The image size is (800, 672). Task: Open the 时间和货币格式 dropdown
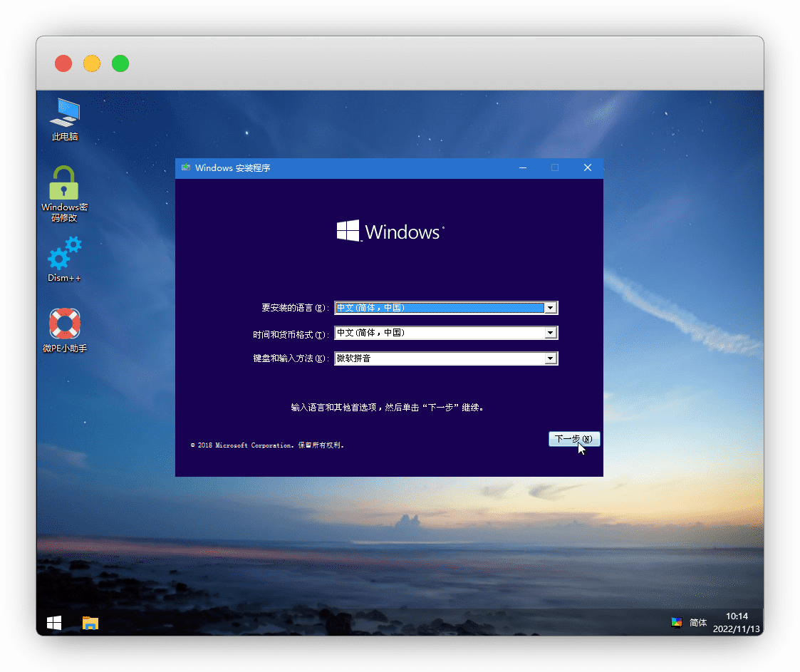tap(549, 333)
